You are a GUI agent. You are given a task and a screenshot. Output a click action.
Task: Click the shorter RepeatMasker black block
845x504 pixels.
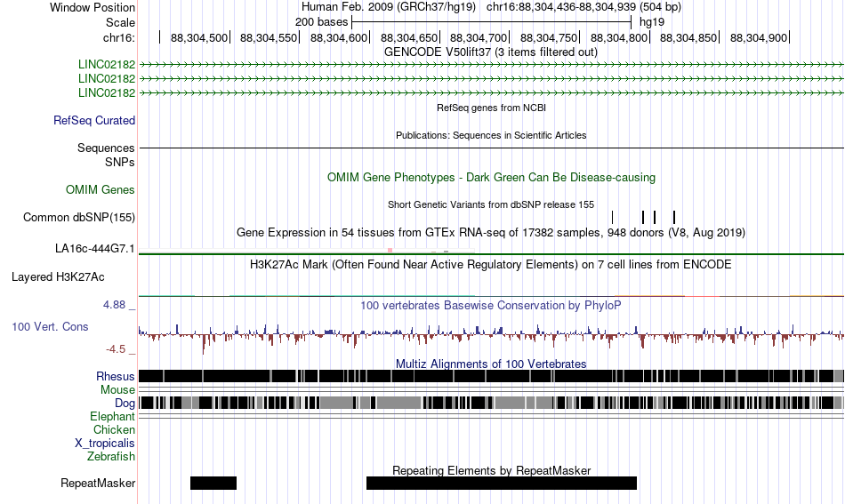click(213, 483)
